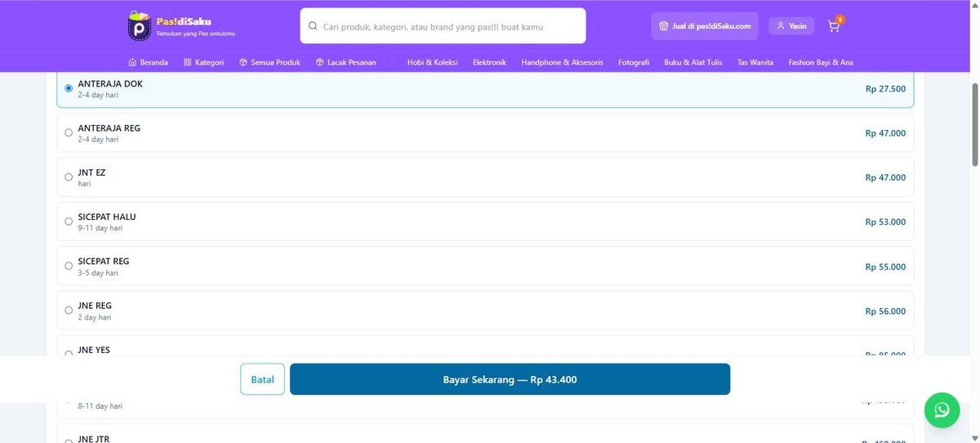Select JNE REG radio button
980x443 pixels.
69,311
